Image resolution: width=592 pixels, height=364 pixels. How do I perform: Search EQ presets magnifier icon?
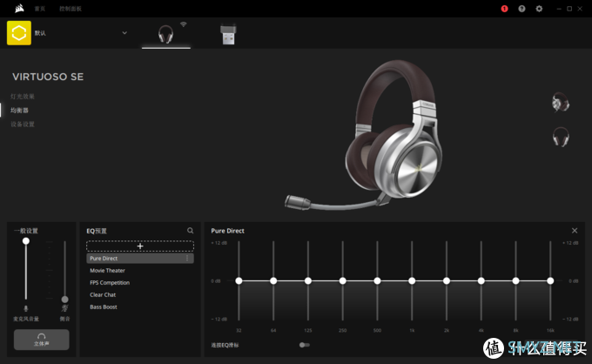[191, 231]
